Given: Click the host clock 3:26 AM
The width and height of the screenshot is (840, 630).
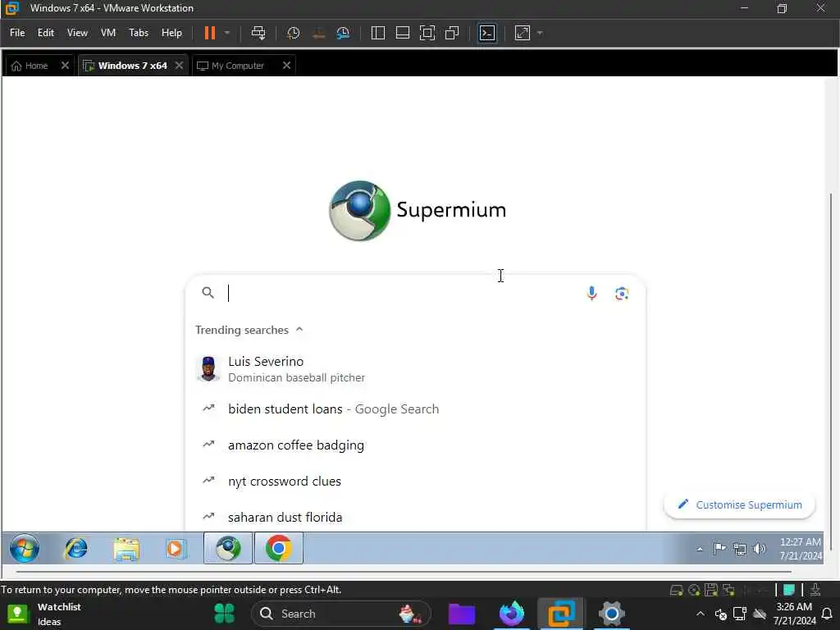Looking at the screenshot, I should [794, 614].
